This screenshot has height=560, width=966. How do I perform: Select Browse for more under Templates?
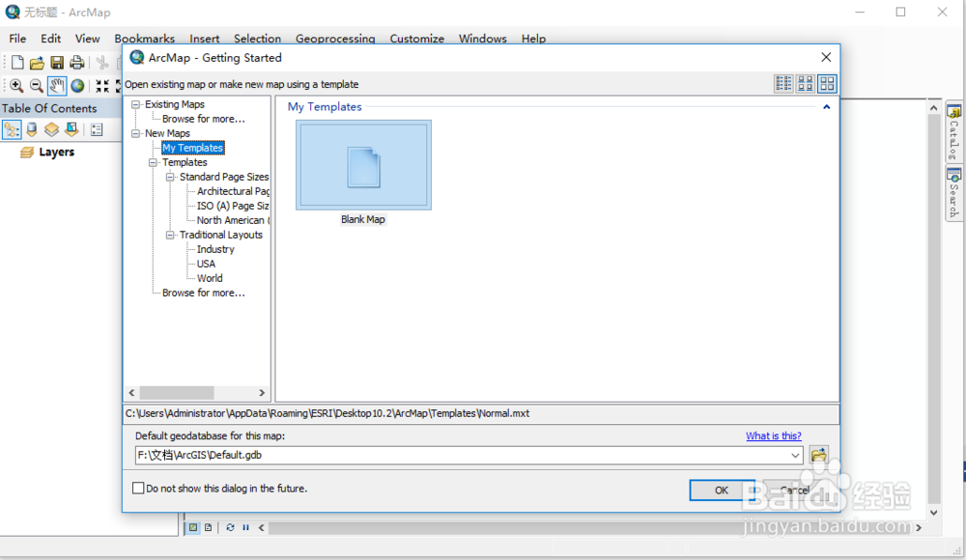pos(203,294)
